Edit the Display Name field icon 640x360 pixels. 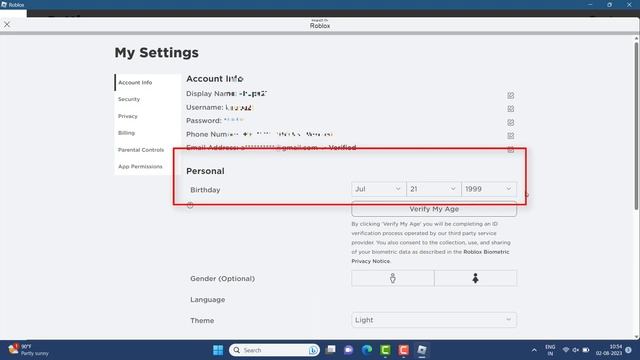[x=511, y=95]
